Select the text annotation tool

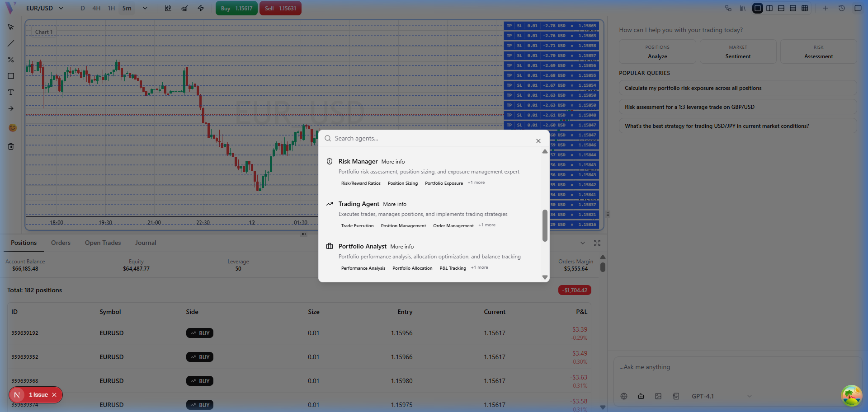pyautogui.click(x=11, y=92)
